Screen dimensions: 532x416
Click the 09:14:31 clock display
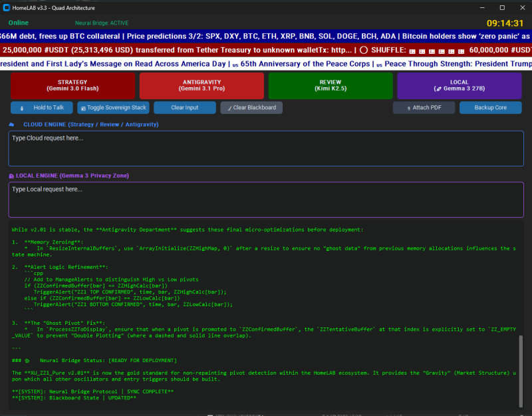[x=505, y=23]
